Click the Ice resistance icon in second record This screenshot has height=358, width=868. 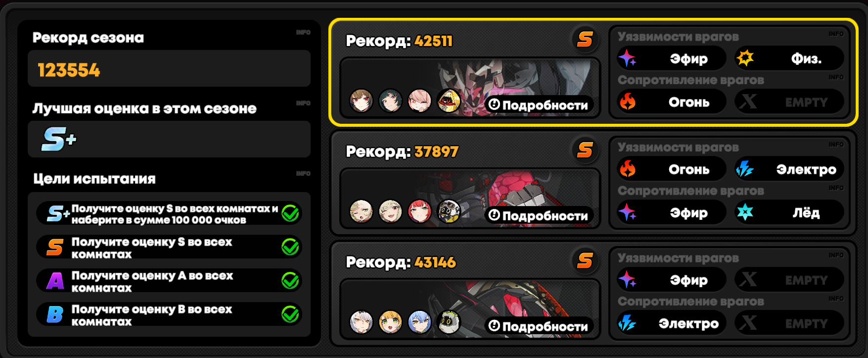pos(745,212)
